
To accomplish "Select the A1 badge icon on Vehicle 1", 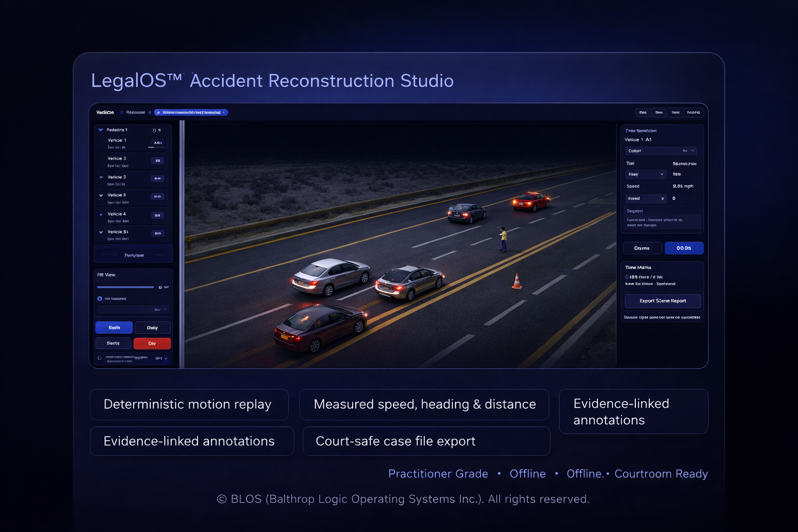I will point(157,142).
